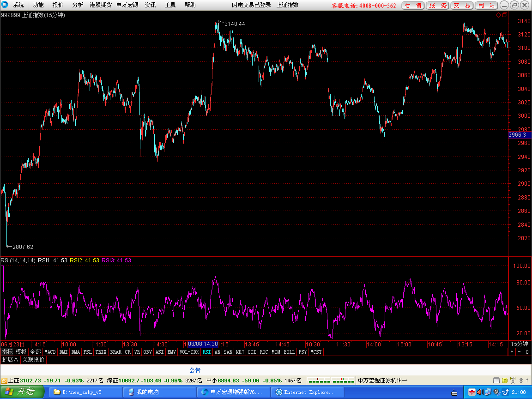Click the grey speaker device tray icon
The image size is (532, 399).
496,392
